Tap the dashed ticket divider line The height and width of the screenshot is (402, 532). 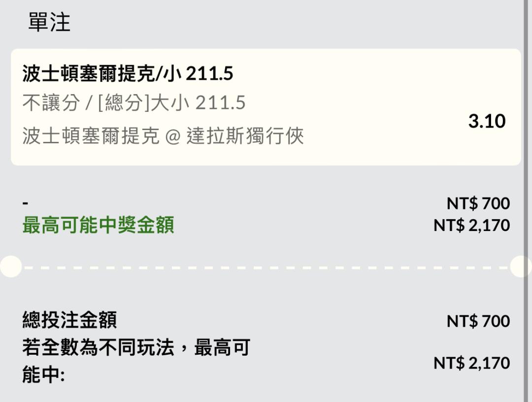[266, 268]
